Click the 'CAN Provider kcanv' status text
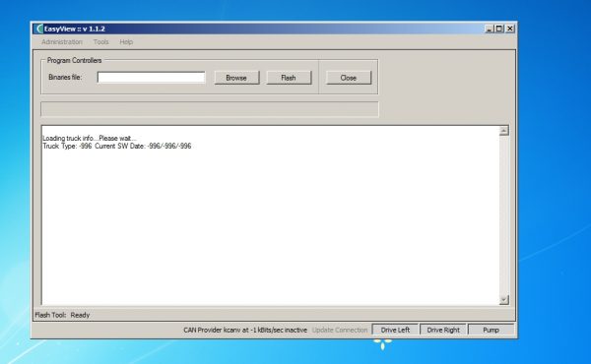 [x=245, y=330]
